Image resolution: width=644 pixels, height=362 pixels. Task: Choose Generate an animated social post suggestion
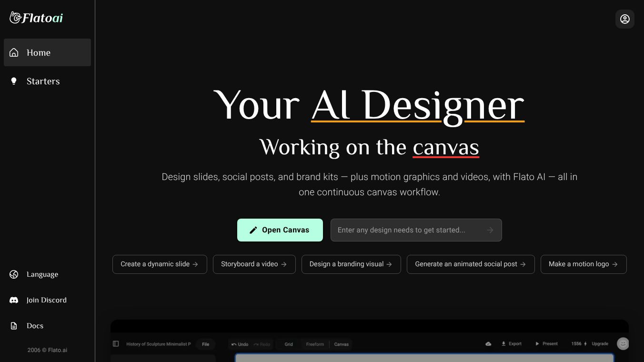tap(471, 264)
